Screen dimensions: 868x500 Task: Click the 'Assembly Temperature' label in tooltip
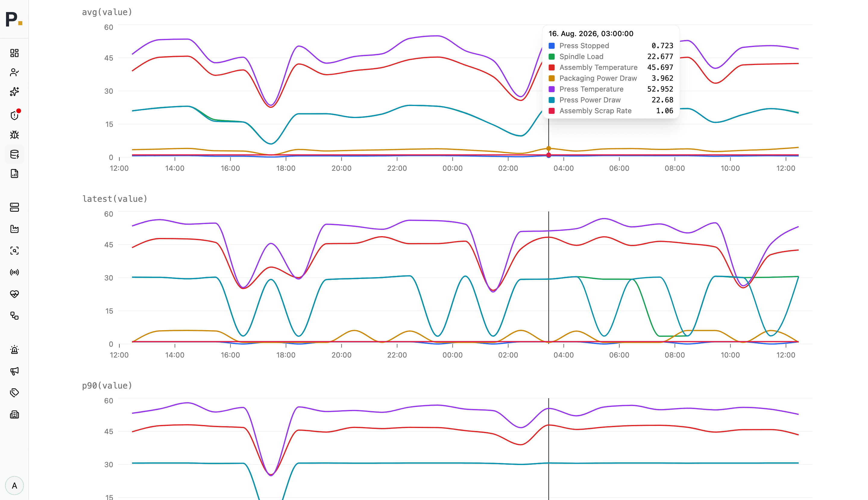[598, 68]
